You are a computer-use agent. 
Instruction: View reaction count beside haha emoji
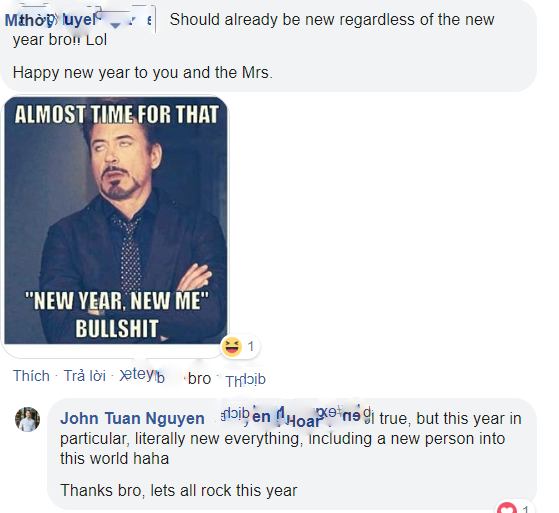[x=251, y=346]
